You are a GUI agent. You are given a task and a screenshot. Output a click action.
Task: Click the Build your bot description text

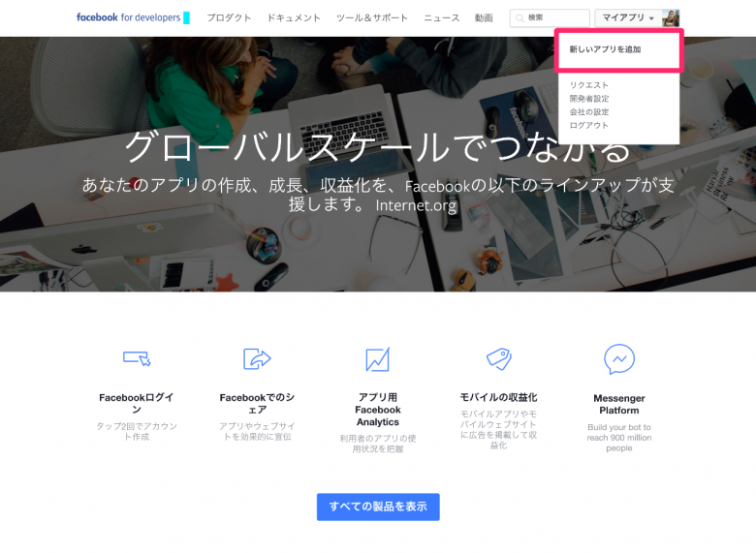[619, 438]
